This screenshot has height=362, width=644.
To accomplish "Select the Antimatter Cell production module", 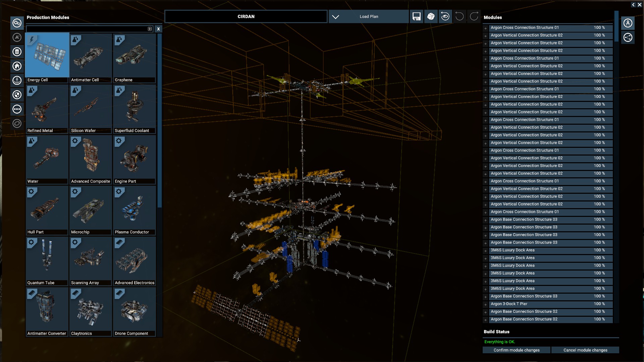I will coord(91,58).
